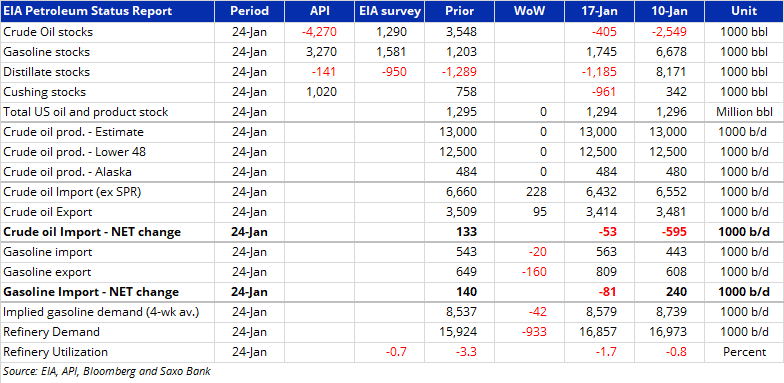Screen dimensions: 784x383
Task: Click the 10-Jan value 16,973
Action: coord(668,332)
